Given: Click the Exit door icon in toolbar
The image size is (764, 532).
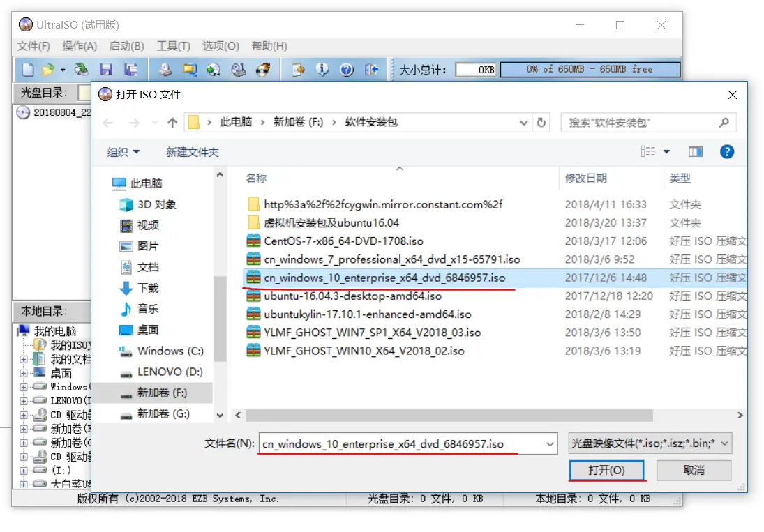Looking at the screenshot, I should (x=371, y=70).
